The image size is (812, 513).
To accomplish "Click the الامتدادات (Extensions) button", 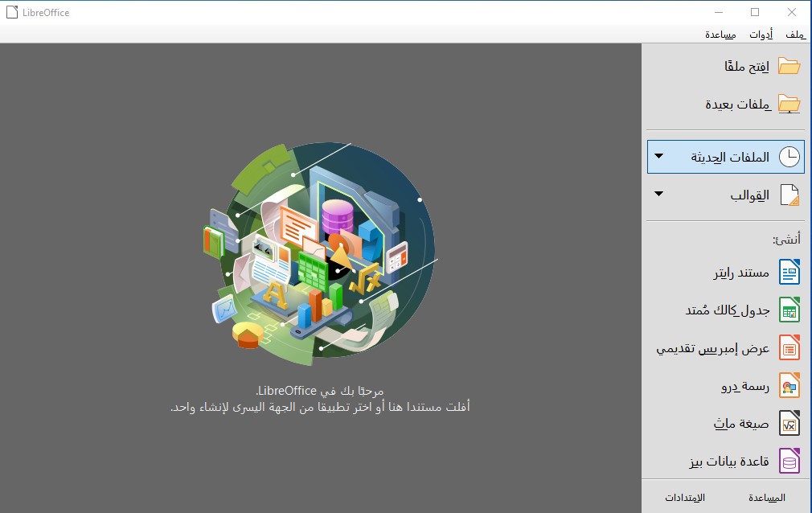I will (685, 498).
